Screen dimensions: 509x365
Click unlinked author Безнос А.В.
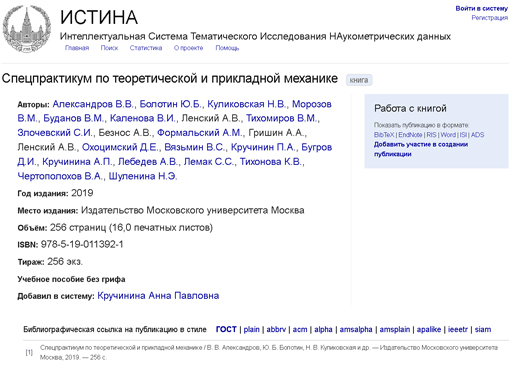pos(125,133)
